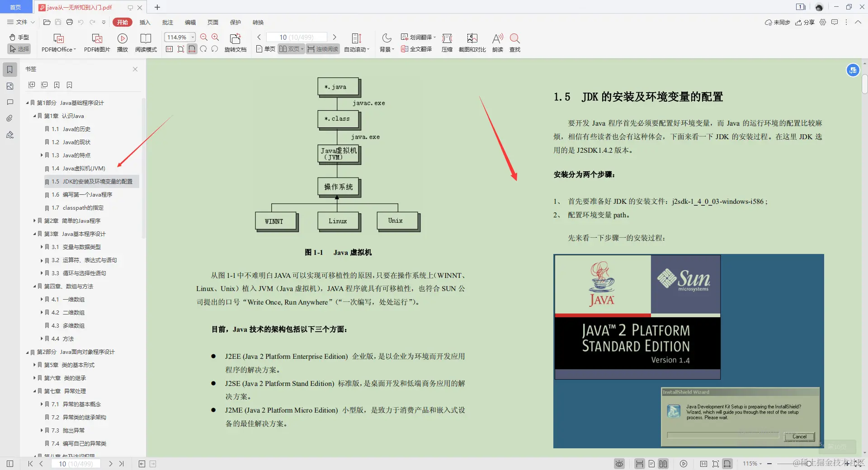Click the page number input field

[x=296, y=37]
